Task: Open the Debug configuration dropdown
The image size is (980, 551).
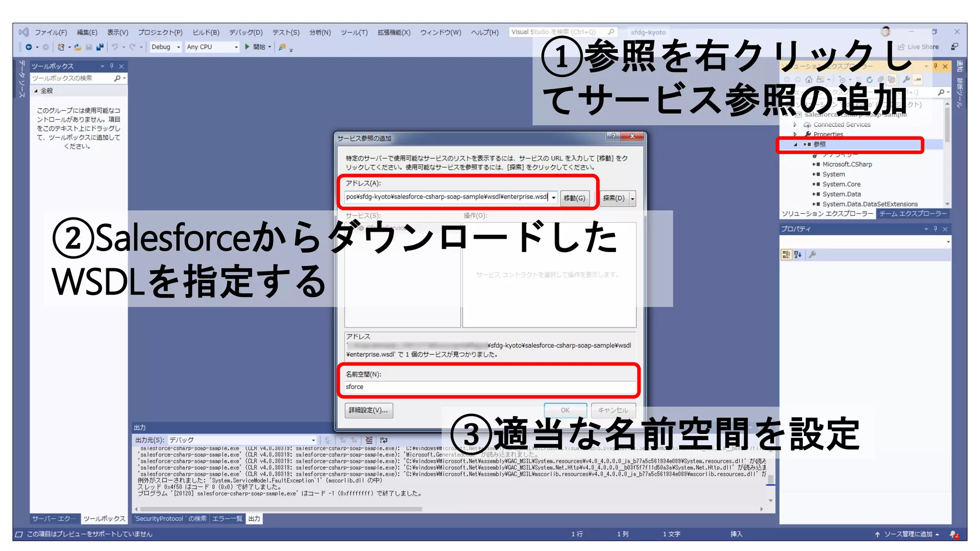Action: point(178,47)
